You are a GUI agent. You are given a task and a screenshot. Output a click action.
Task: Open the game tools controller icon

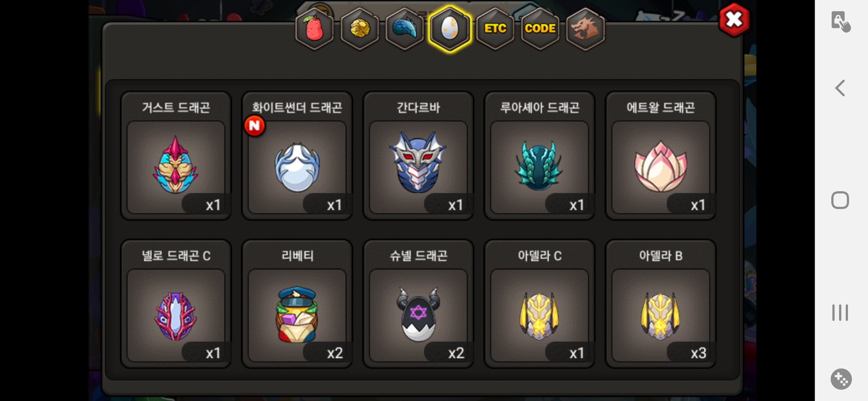click(841, 379)
